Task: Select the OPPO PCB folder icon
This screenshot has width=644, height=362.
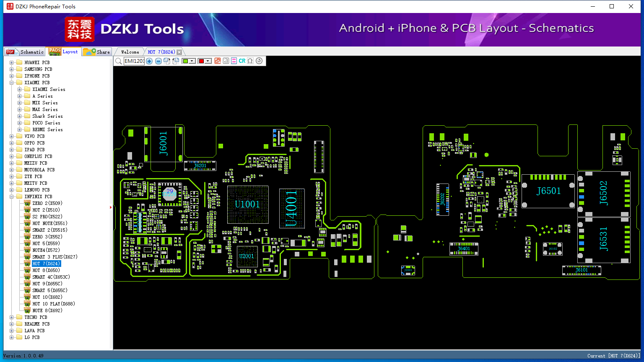Action: click(19, 143)
